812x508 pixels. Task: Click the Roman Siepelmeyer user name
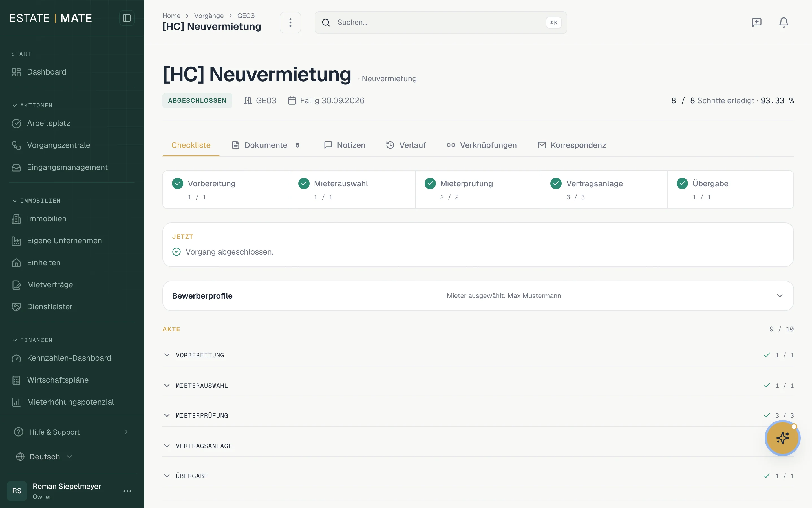67,486
